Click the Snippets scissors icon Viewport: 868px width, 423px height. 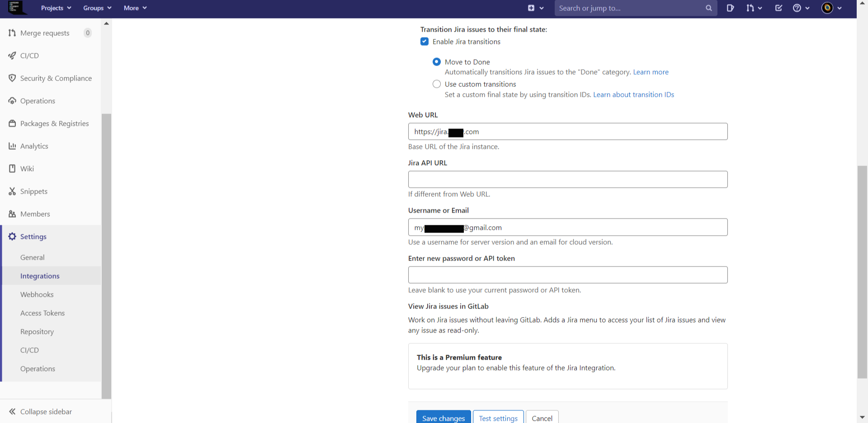pyautogui.click(x=12, y=191)
